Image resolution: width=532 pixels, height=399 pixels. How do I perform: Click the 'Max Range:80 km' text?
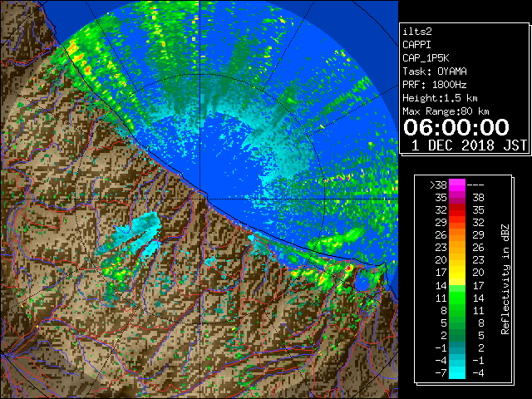pos(446,111)
